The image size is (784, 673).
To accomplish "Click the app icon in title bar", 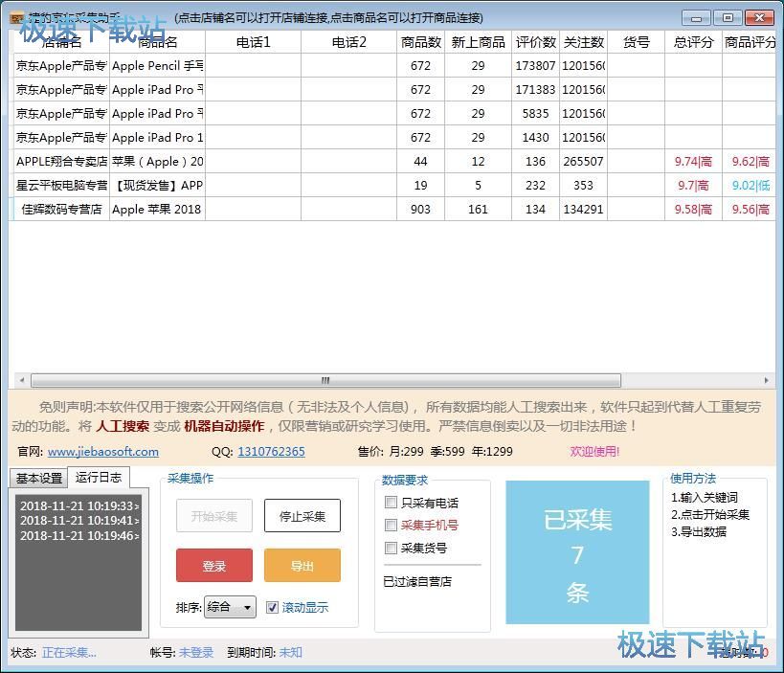I will click(x=16, y=18).
